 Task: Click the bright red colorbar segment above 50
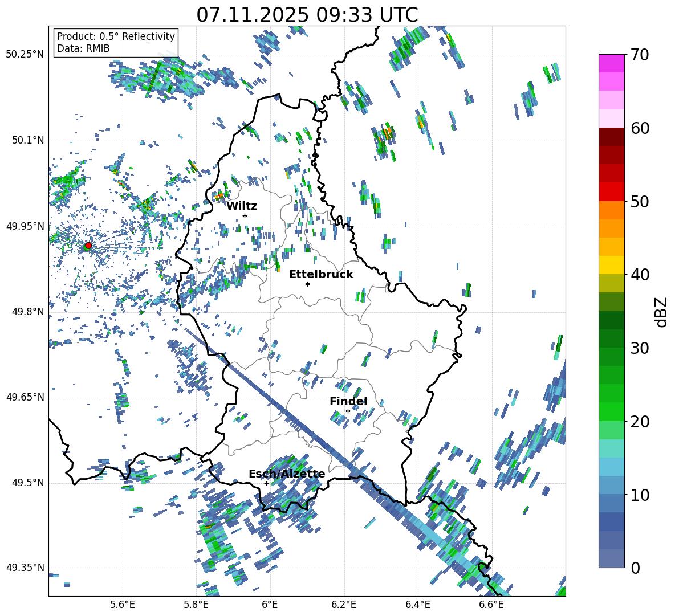(611, 192)
